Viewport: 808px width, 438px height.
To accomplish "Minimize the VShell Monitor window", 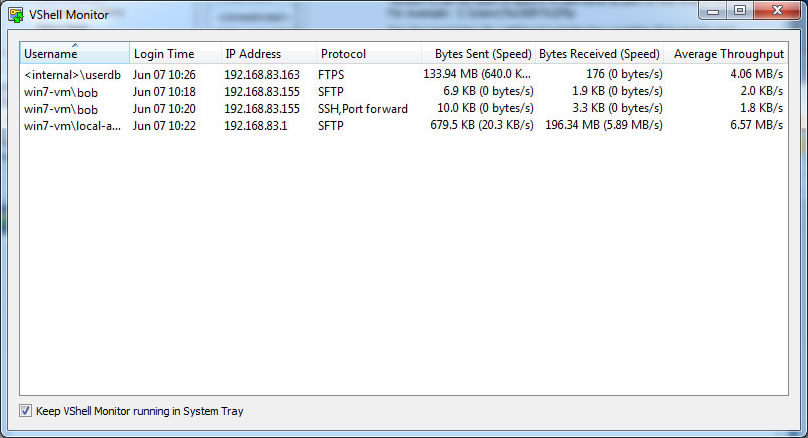I will click(712, 10).
